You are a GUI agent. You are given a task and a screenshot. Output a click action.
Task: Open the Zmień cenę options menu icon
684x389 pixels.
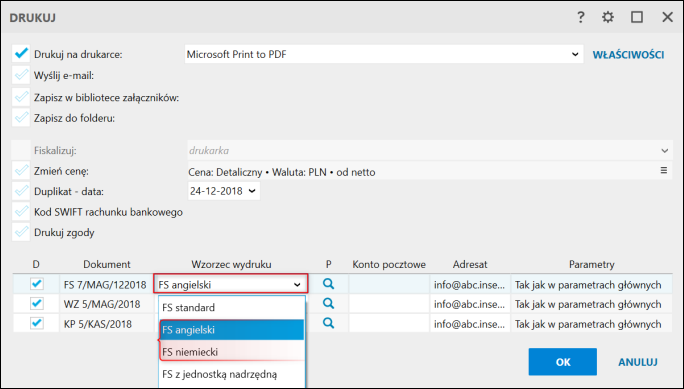click(x=663, y=171)
